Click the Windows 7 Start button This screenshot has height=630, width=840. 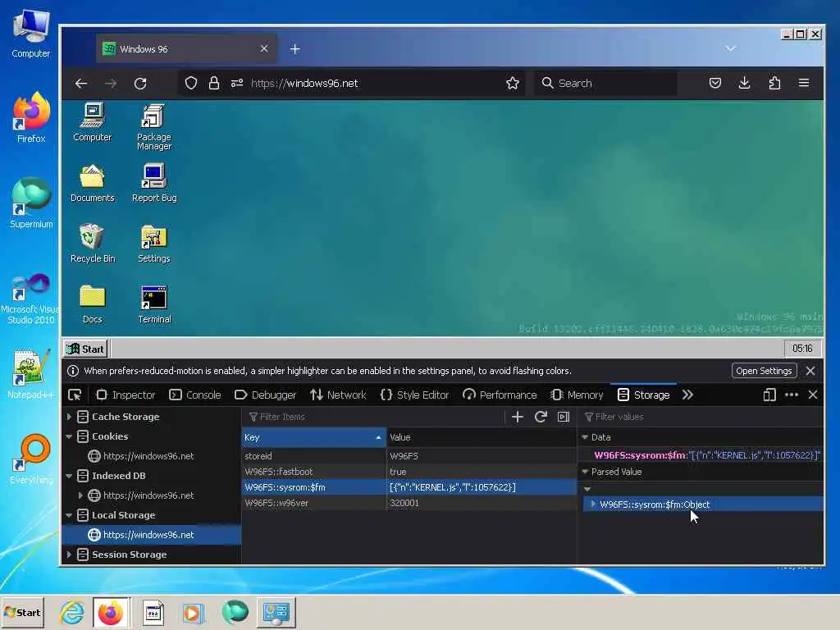click(22, 612)
